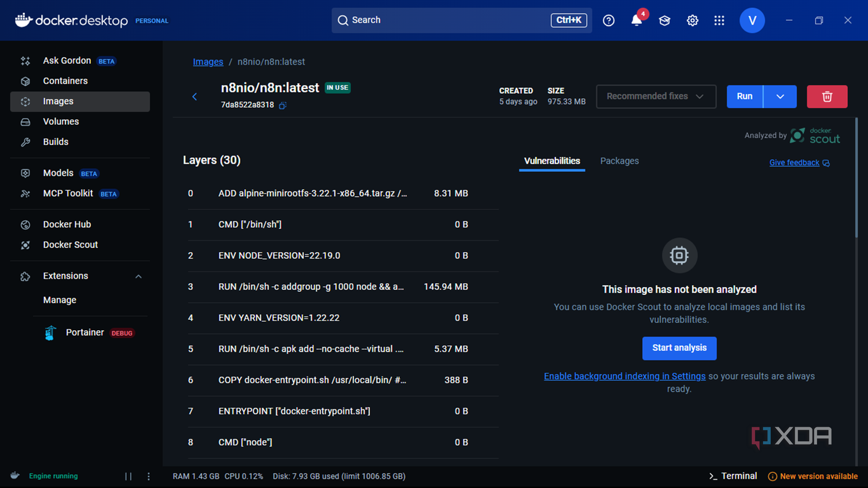Open the Learning center graduation cap icon
The image size is (868, 488).
(x=664, y=20)
